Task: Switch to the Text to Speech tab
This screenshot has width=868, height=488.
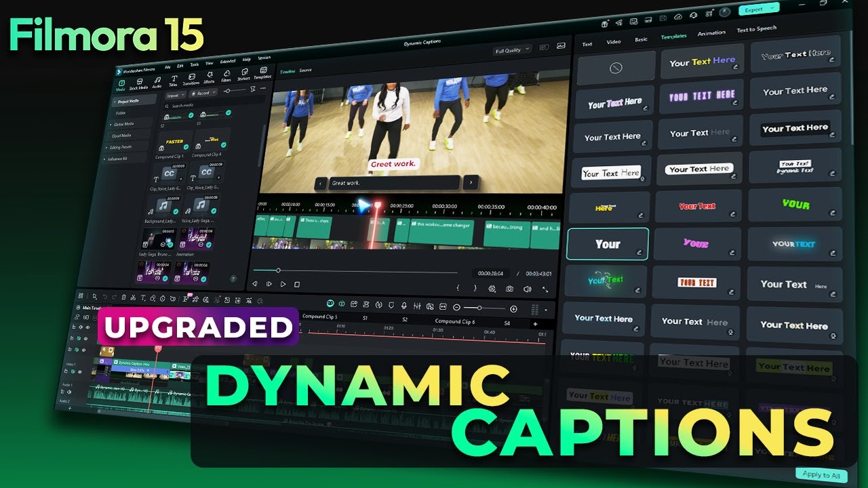Action: pos(757,29)
